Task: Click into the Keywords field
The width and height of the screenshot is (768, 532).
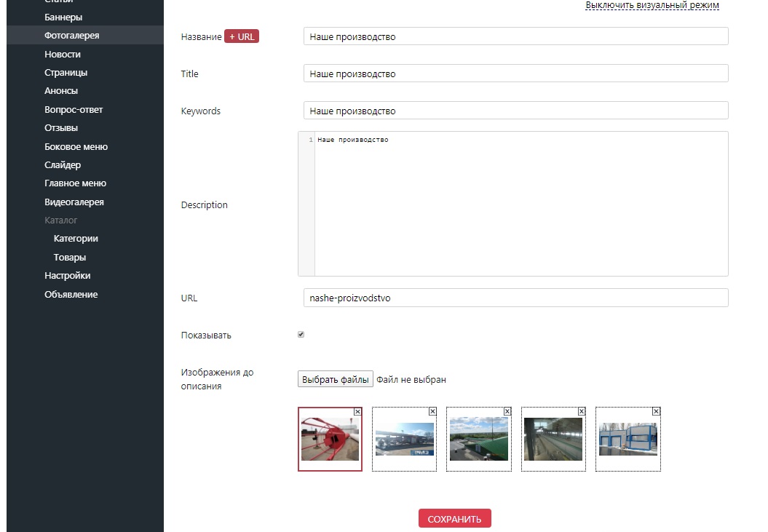Action: (x=515, y=111)
